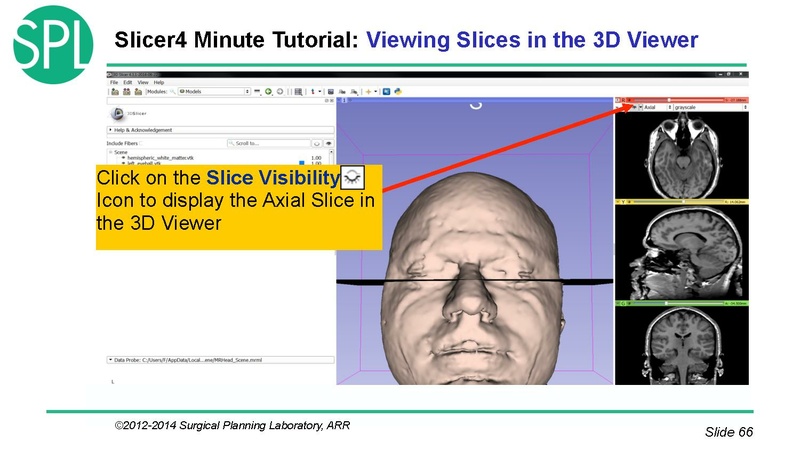Open the View menu
800x450 pixels.
tap(143, 82)
